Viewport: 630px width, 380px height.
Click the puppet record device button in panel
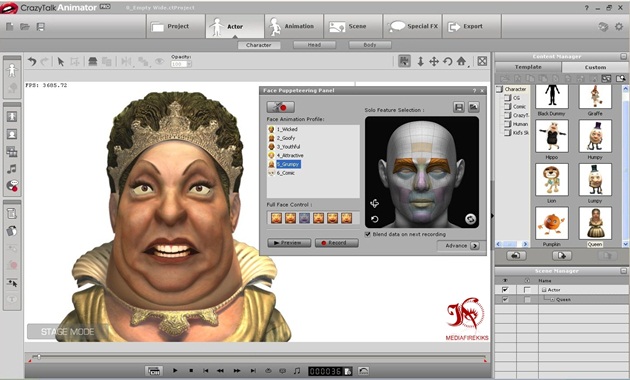[x=280, y=107]
